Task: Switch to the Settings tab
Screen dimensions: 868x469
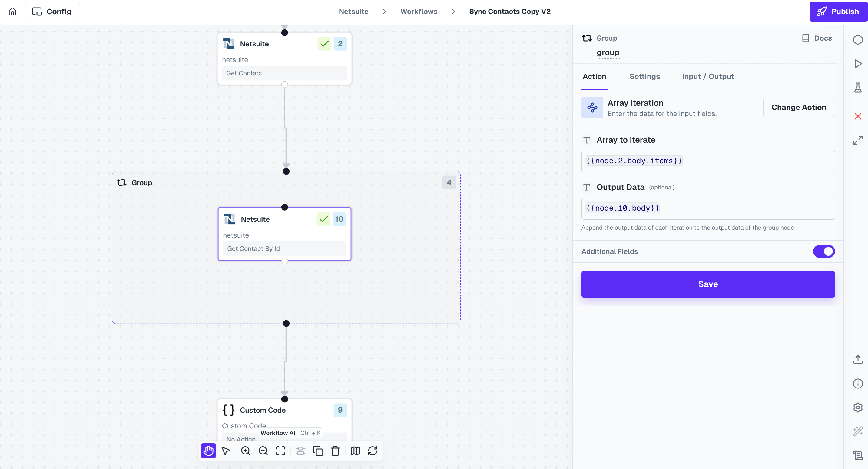Action: click(644, 77)
